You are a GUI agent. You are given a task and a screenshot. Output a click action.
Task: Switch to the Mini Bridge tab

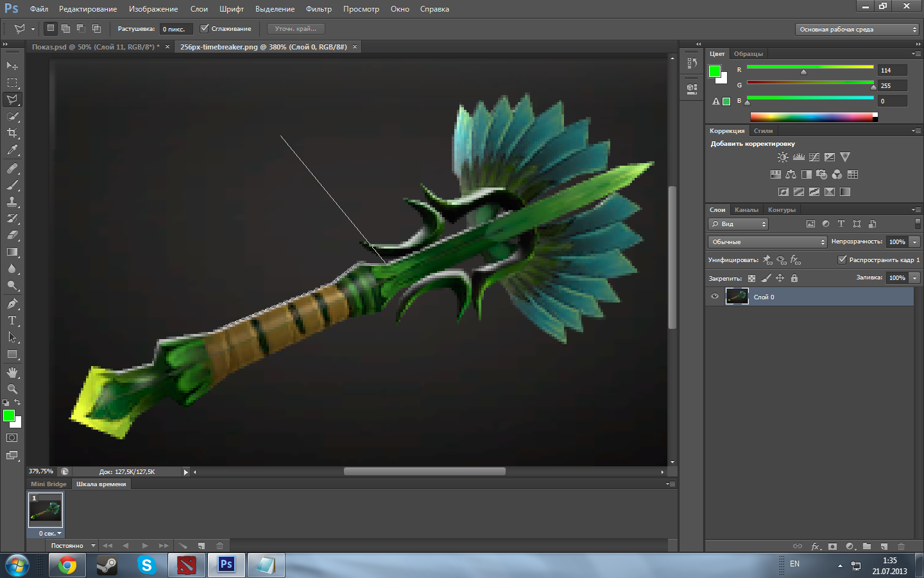(49, 484)
